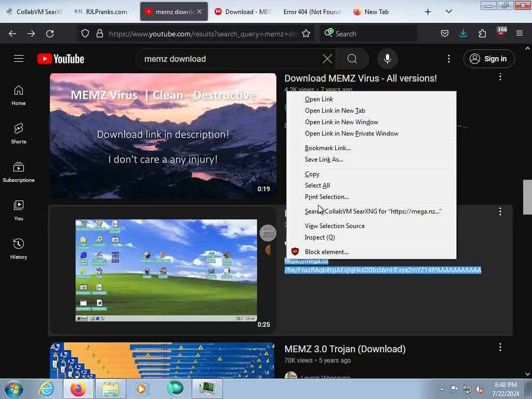Show hidden system tray icons
This screenshot has height=399, width=532.
click(442, 389)
